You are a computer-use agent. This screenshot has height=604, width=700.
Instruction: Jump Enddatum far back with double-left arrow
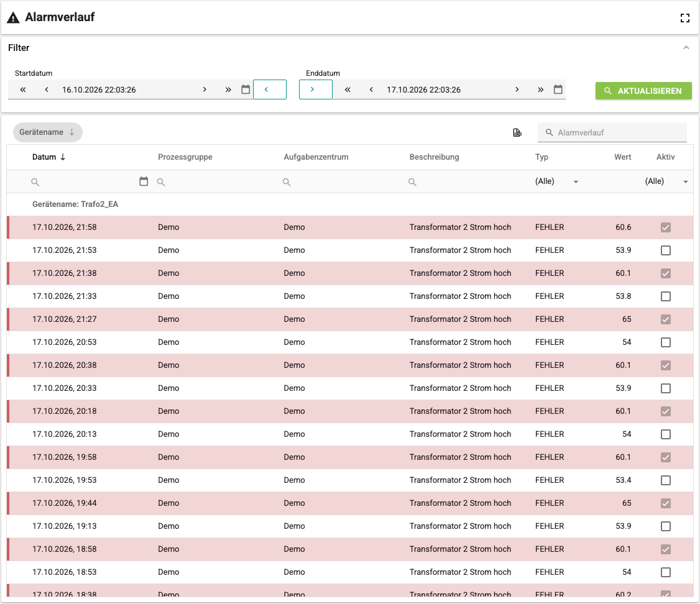click(x=348, y=89)
